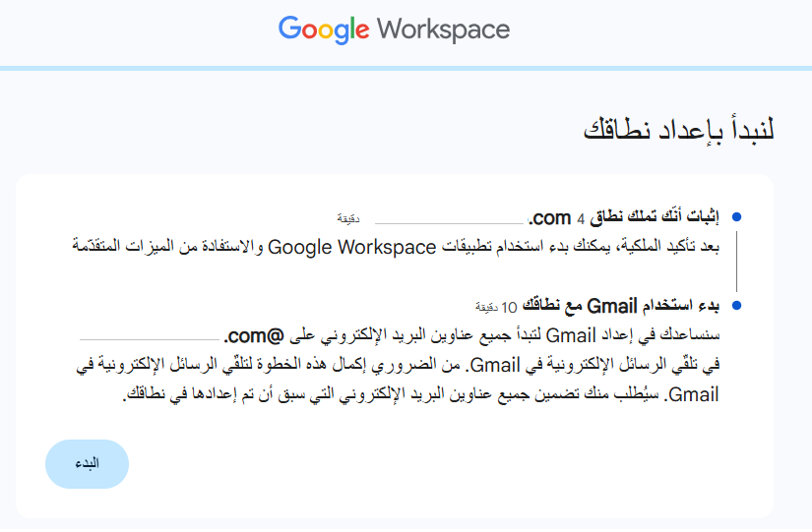Click the line starting سنساعدك في إعداد Gmail

point(400,335)
